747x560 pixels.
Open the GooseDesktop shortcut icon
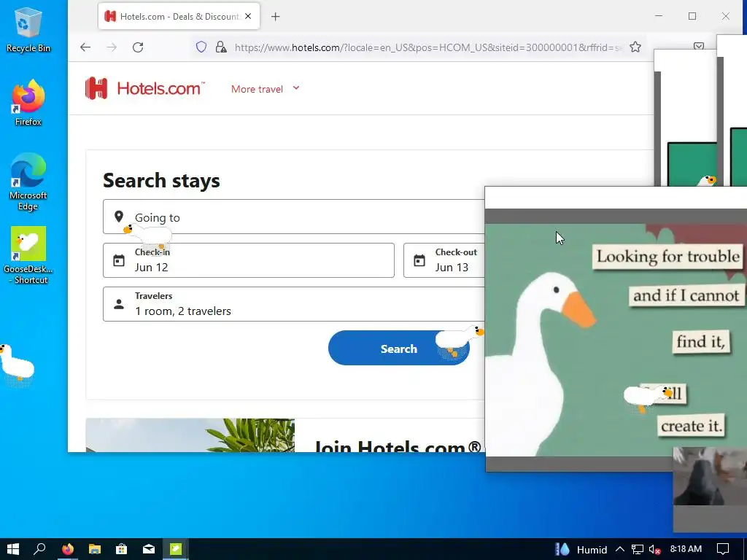pyautogui.click(x=28, y=256)
